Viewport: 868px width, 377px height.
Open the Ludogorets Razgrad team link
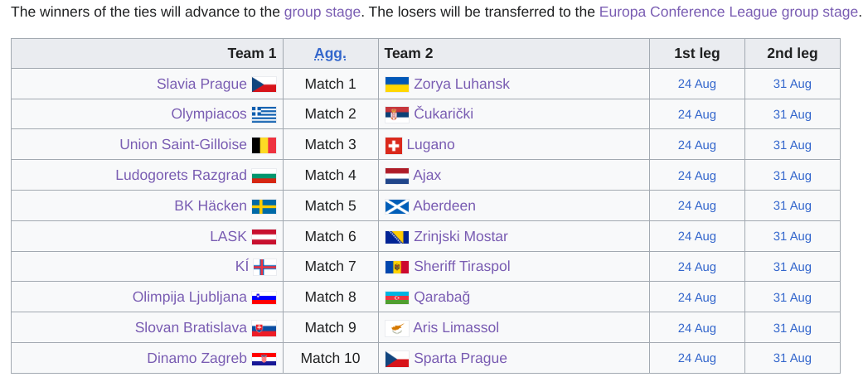[x=181, y=175]
